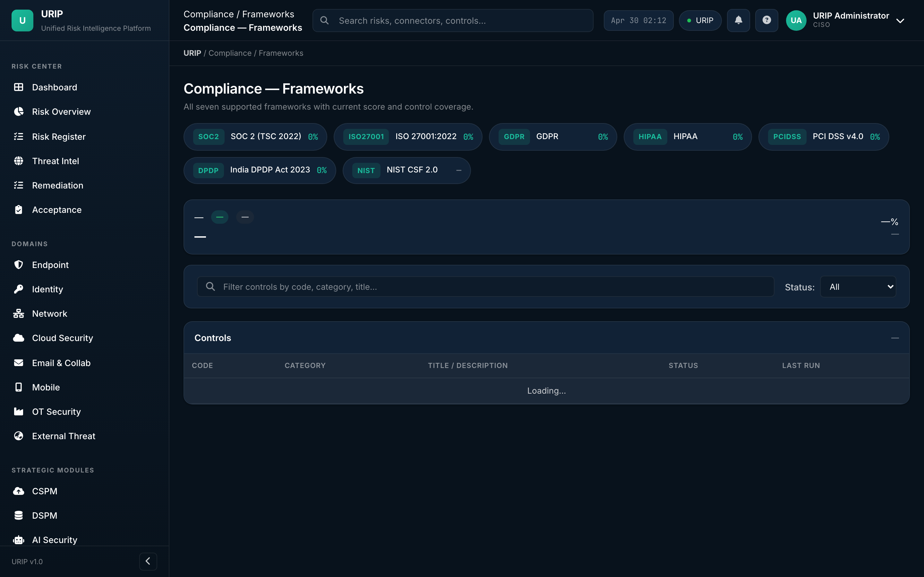Screen dimensions: 924x577
Task: Click the URIP logo icon
Action: tap(22, 21)
